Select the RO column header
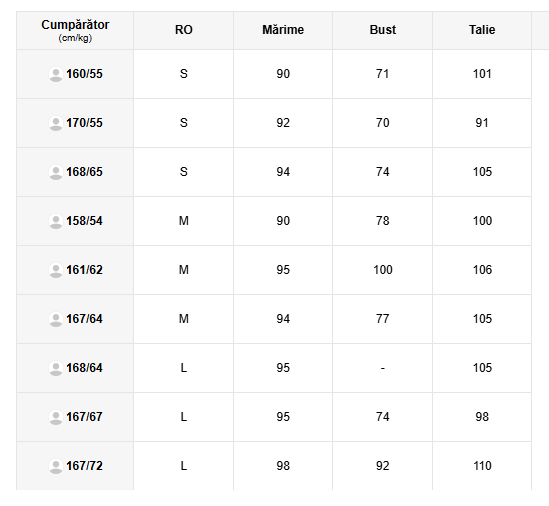The width and height of the screenshot is (549, 506). 183,30
